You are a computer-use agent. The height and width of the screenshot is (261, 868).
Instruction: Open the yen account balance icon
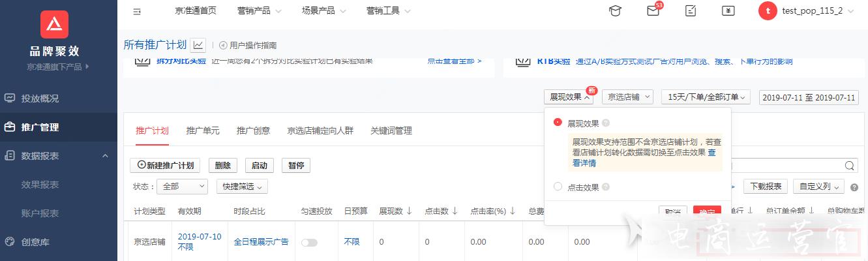[x=728, y=11]
